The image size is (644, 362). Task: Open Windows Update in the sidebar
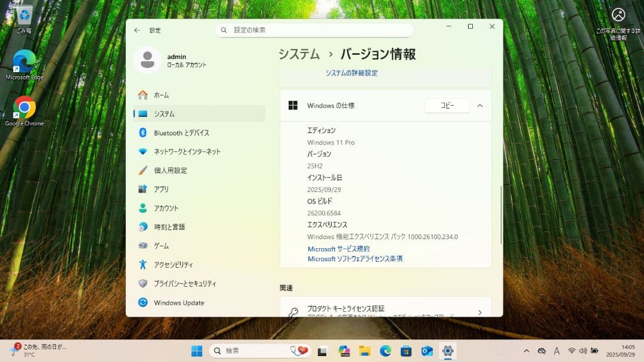point(199,302)
